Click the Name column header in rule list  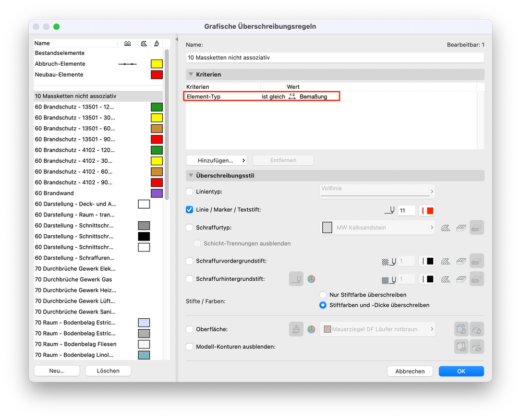pos(75,43)
